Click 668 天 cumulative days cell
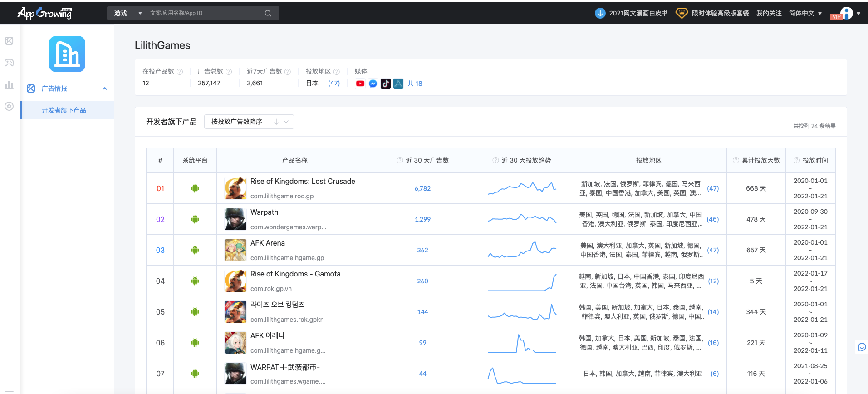 (x=756, y=188)
